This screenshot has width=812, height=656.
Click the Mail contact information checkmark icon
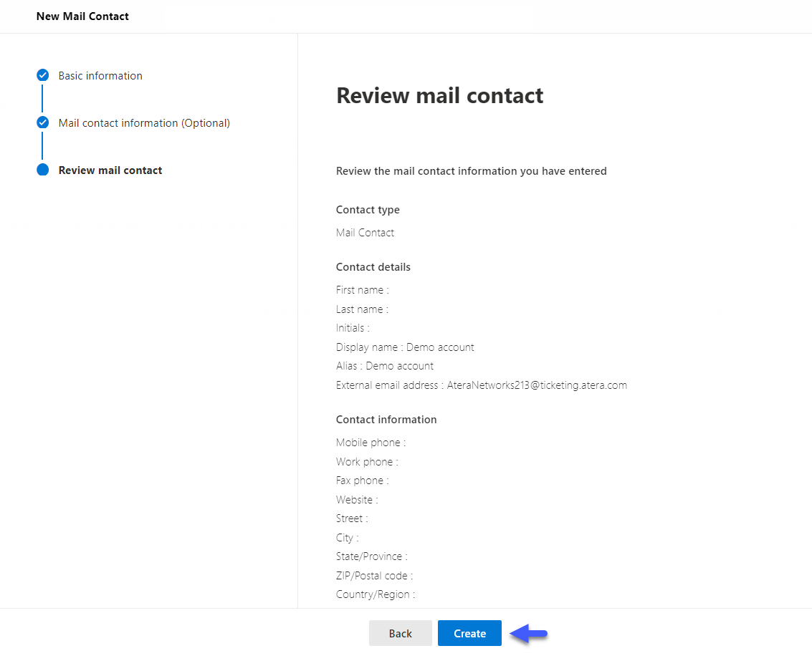pyautogui.click(x=42, y=122)
